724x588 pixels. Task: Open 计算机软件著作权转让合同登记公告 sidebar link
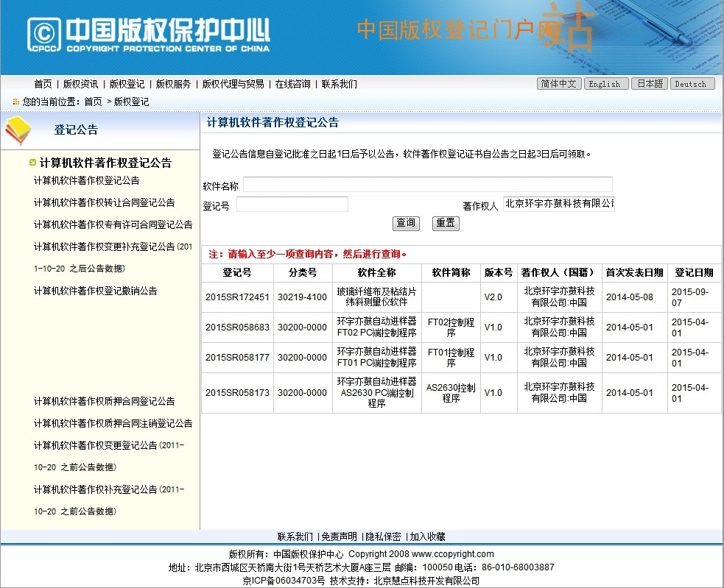[x=104, y=202]
